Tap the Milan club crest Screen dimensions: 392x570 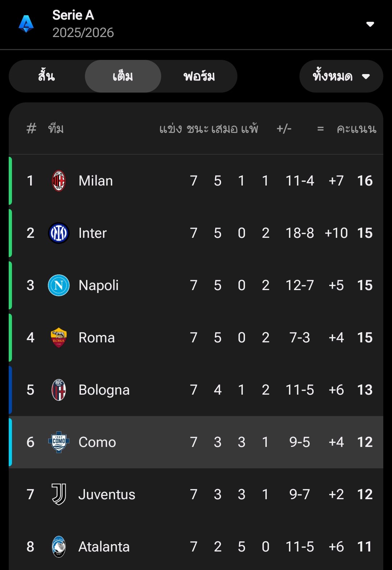click(59, 181)
